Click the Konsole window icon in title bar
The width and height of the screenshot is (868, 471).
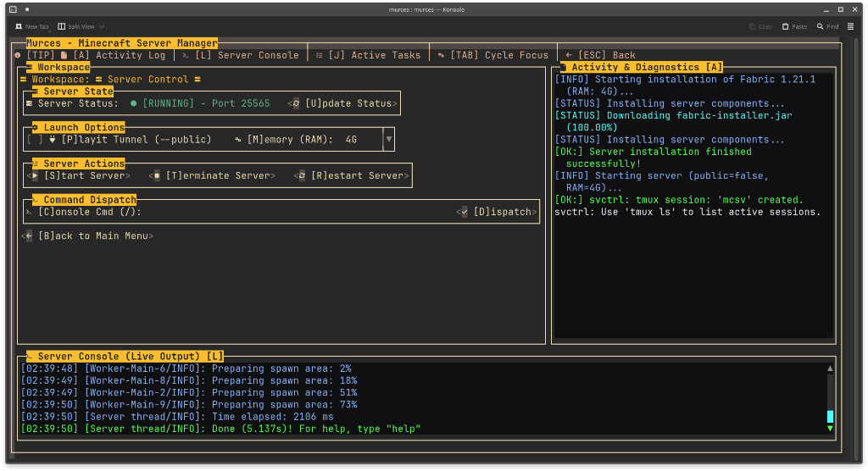pos(14,9)
